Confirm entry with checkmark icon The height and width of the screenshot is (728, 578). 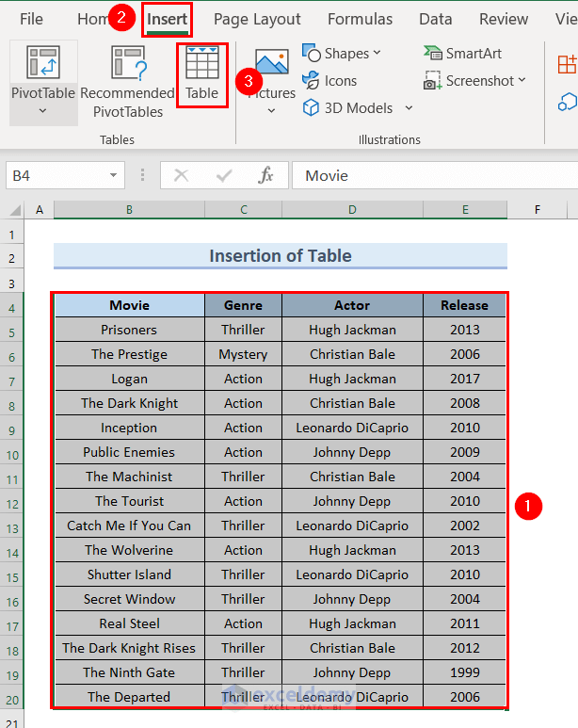pyautogui.click(x=224, y=175)
